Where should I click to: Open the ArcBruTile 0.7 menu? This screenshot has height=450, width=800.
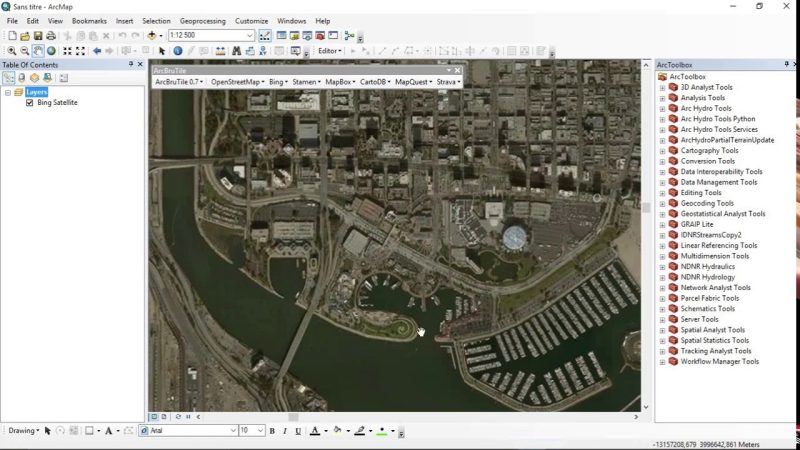pos(179,82)
